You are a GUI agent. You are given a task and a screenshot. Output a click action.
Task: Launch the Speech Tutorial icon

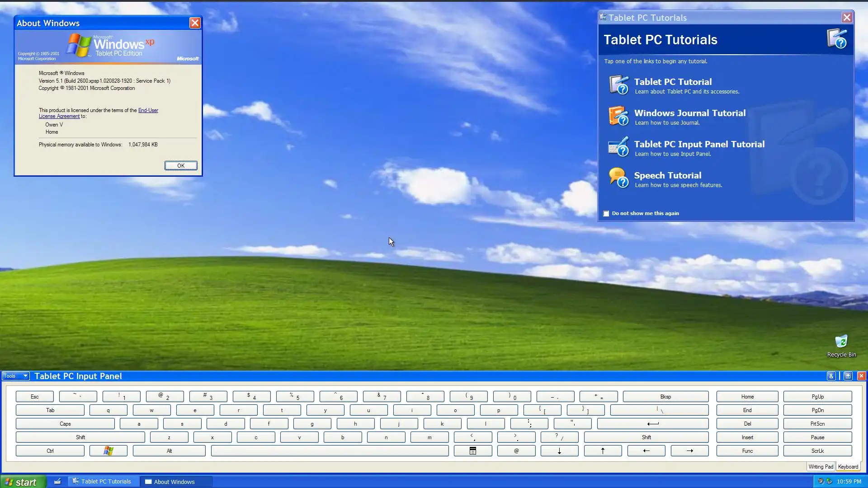pyautogui.click(x=618, y=178)
